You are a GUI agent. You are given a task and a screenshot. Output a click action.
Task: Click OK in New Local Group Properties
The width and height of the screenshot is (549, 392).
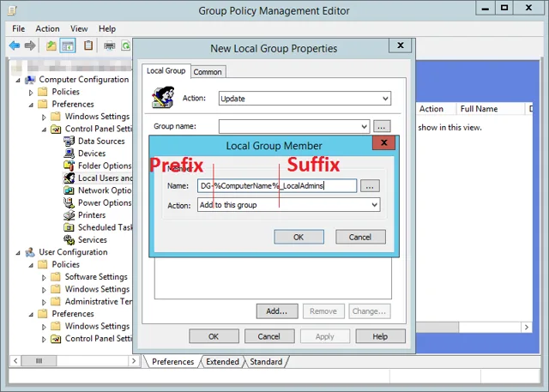point(214,336)
